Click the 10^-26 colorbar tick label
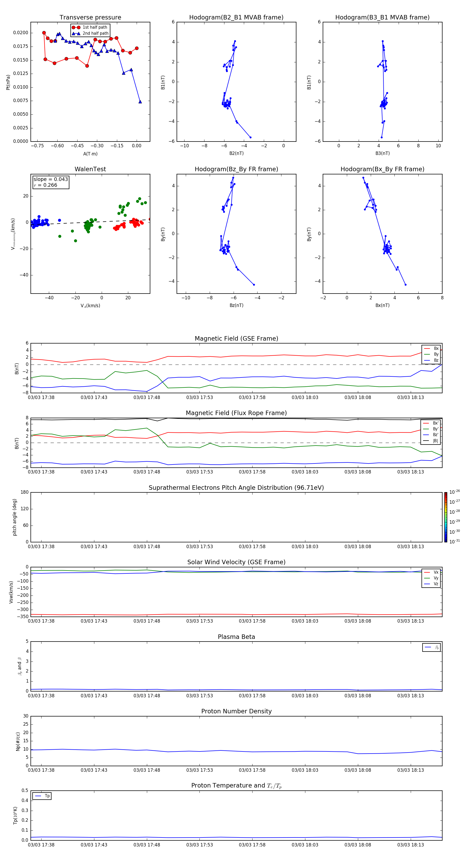 [x=455, y=492]
